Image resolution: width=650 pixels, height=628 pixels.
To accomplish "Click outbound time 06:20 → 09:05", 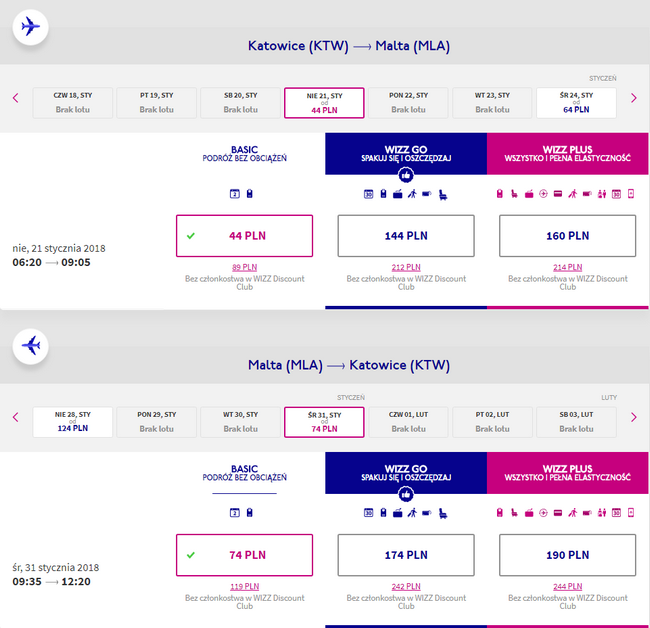I will pyautogui.click(x=51, y=262).
